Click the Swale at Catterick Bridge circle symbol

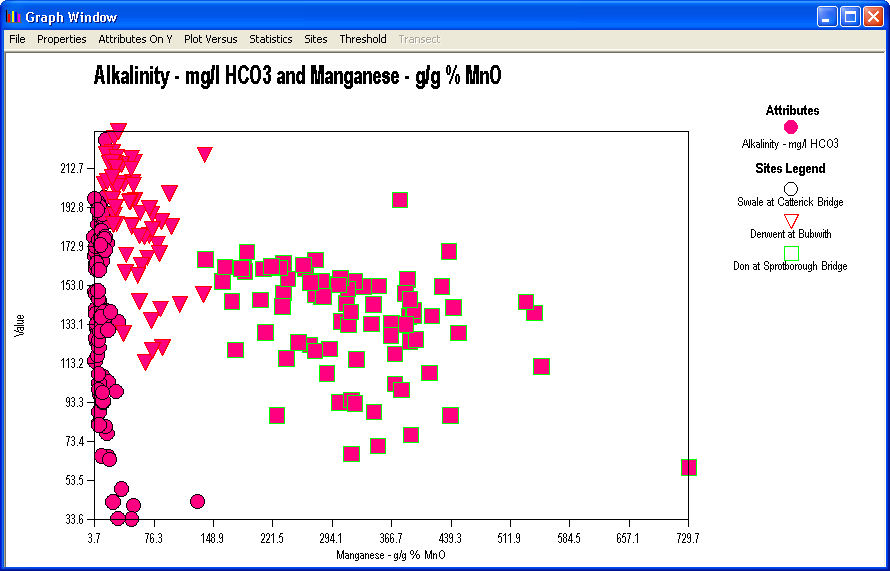coord(791,189)
